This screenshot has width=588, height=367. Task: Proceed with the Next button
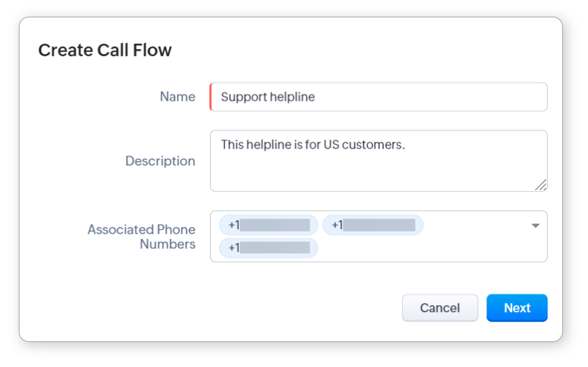[517, 308]
